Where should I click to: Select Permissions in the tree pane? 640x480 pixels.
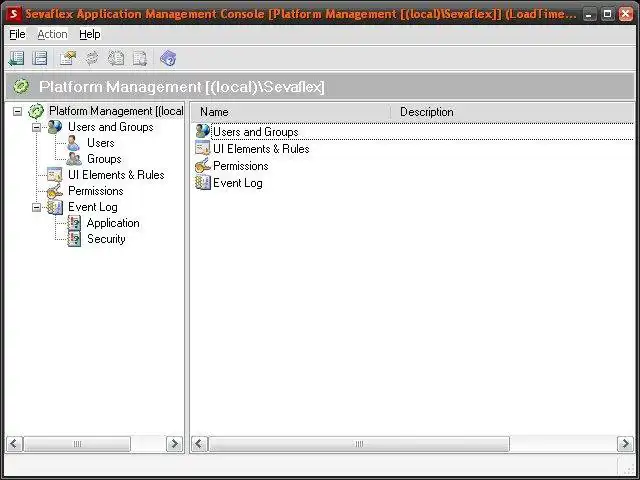click(96, 191)
